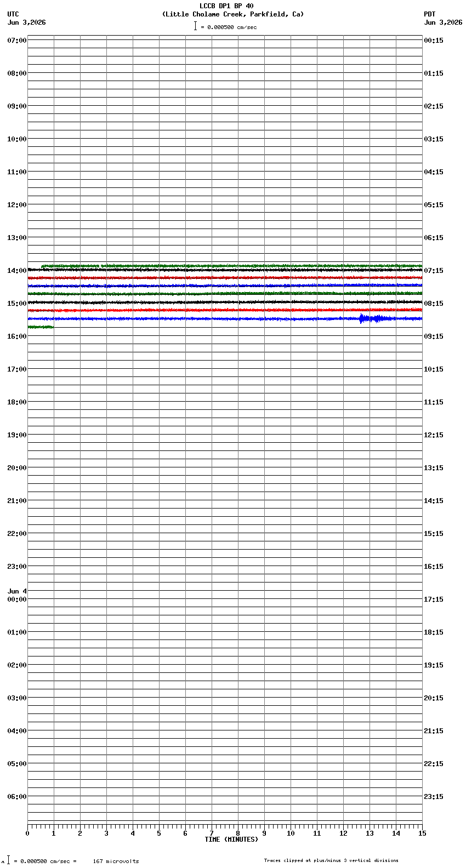Click the 'UTC' label at top left
Image resolution: width=466 pixels, height=868 pixels.
[13, 14]
